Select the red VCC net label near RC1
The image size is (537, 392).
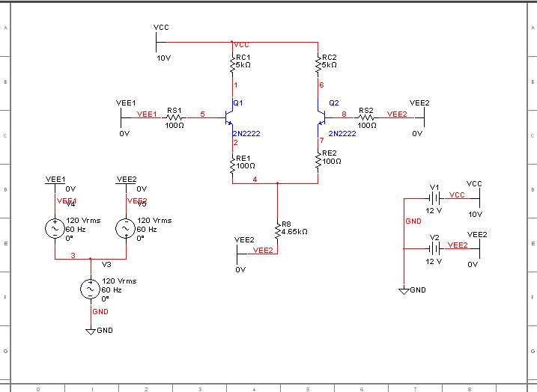point(241,45)
